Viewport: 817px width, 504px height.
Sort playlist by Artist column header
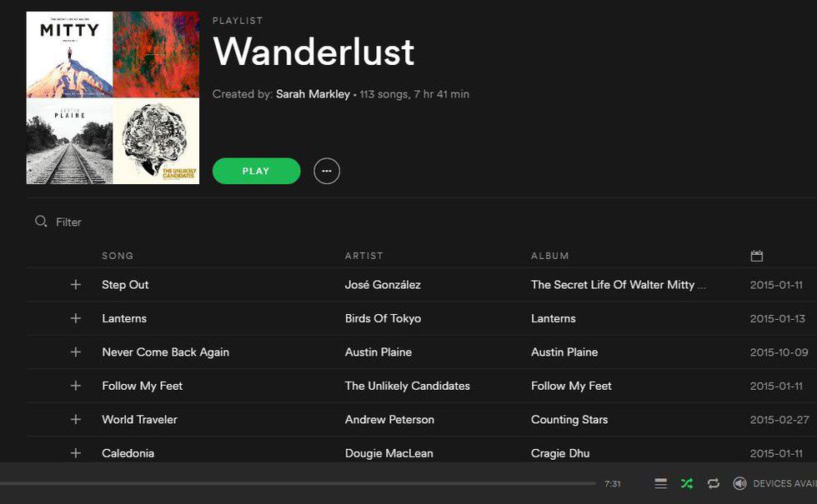click(364, 256)
